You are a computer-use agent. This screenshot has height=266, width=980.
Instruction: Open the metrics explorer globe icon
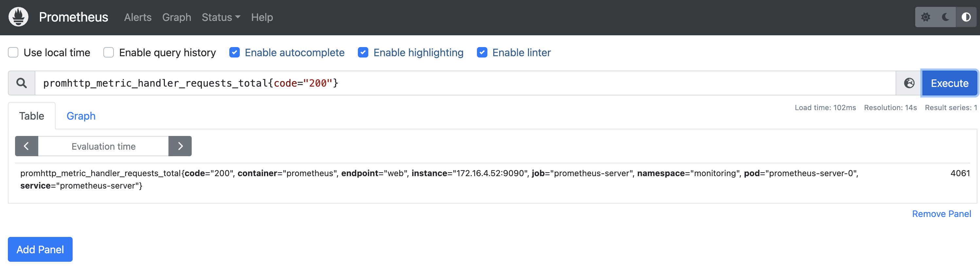pyautogui.click(x=909, y=83)
